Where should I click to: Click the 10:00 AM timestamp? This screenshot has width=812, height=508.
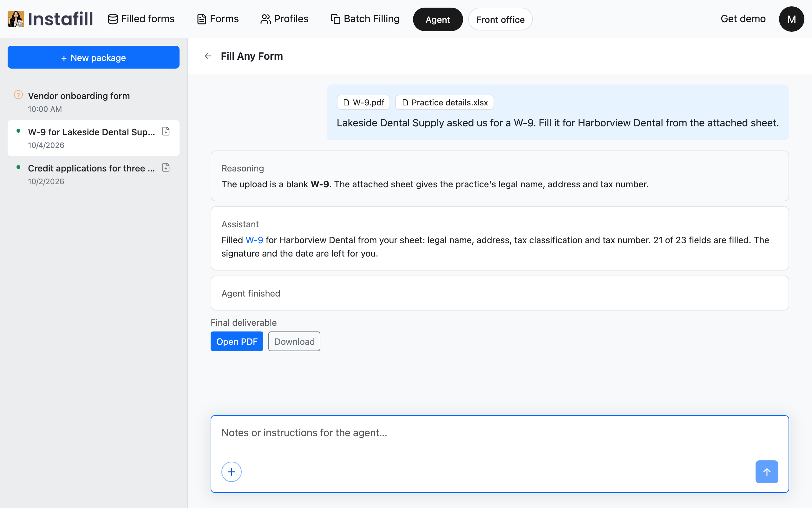tap(45, 109)
